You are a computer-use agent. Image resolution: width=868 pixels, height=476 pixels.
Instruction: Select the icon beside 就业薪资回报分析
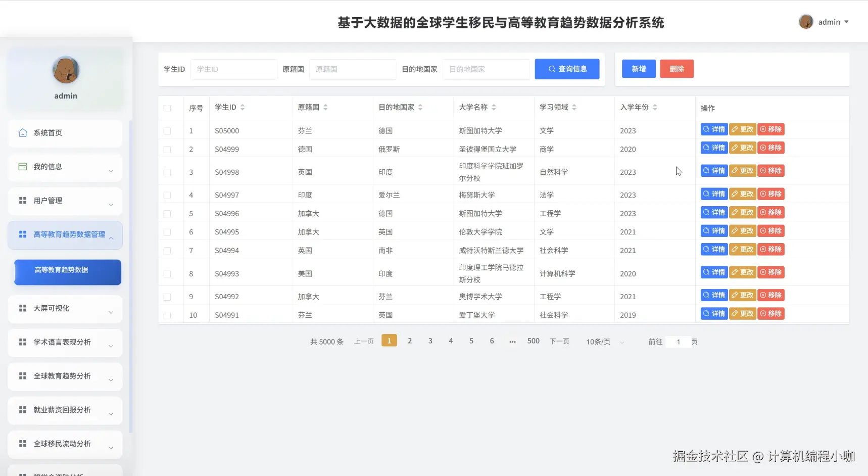(22, 410)
